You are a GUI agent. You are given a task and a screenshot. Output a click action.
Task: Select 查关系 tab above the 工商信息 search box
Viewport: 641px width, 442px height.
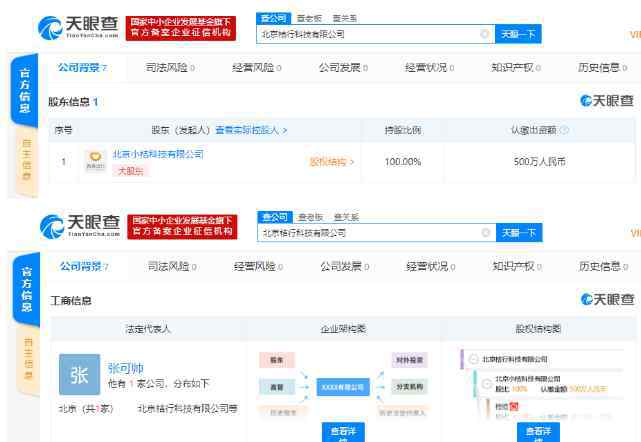346,217
